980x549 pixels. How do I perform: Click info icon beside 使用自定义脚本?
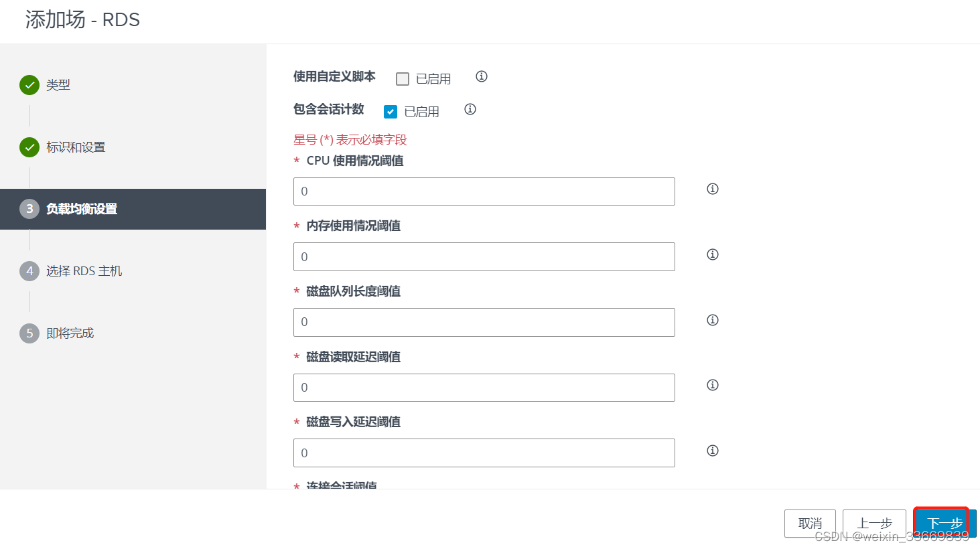pyautogui.click(x=482, y=76)
